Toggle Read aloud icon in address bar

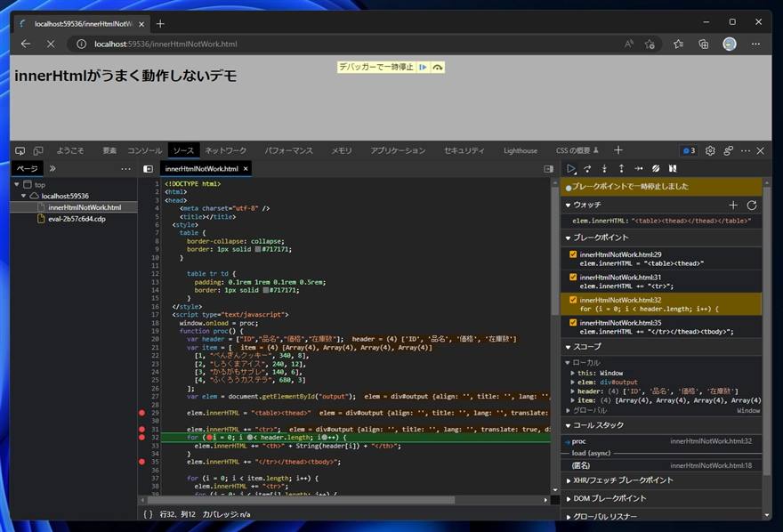click(x=629, y=44)
